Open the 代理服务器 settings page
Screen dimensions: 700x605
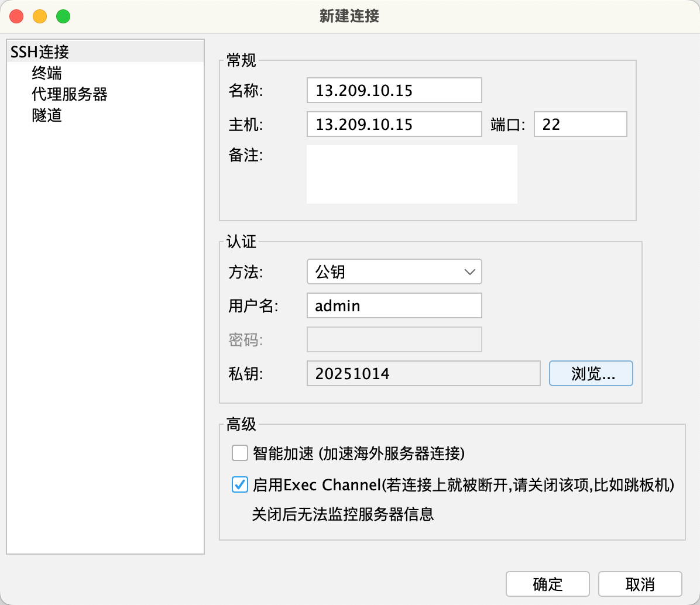click(70, 94)
